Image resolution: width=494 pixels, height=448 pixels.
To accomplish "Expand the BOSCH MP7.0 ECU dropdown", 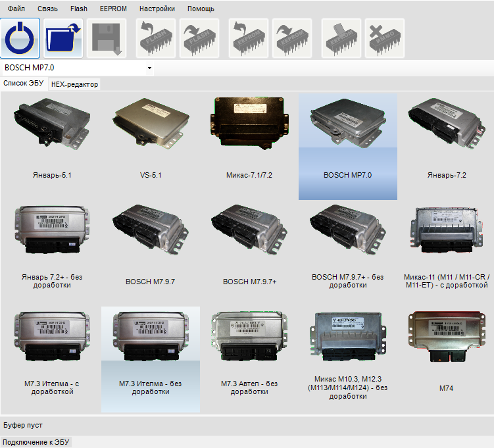I will [149, 68].
